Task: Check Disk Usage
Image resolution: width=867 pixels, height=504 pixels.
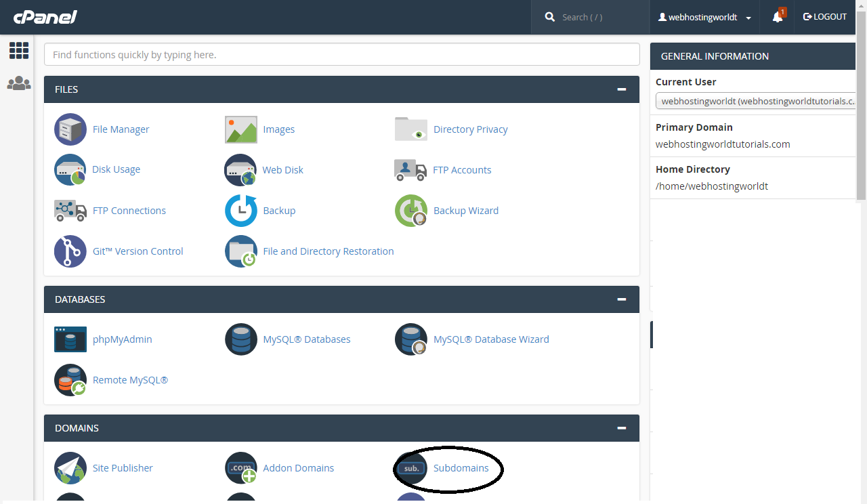Action: pos(116,169)
